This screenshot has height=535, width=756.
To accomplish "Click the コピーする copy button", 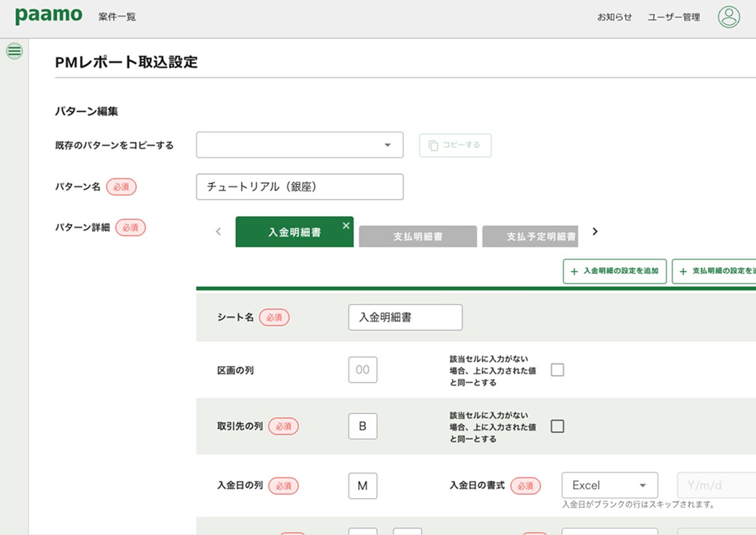I will tap(455, 145).
